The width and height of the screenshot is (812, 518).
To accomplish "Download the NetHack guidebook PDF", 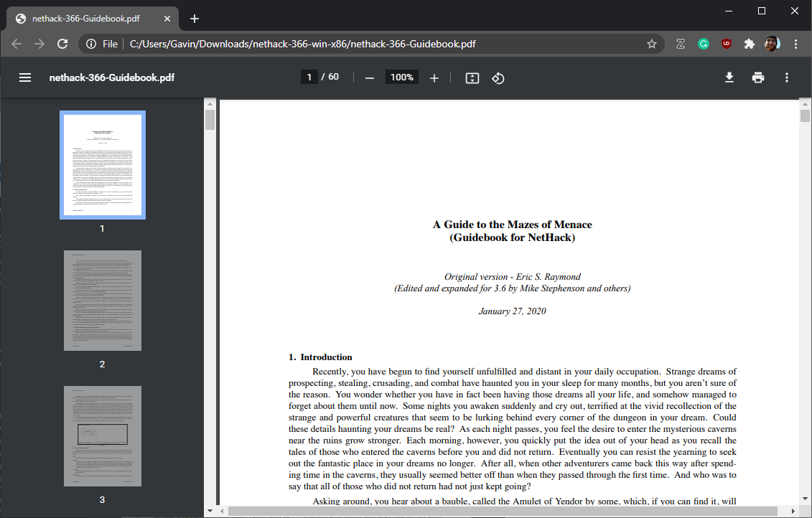I will coord(729,77).
